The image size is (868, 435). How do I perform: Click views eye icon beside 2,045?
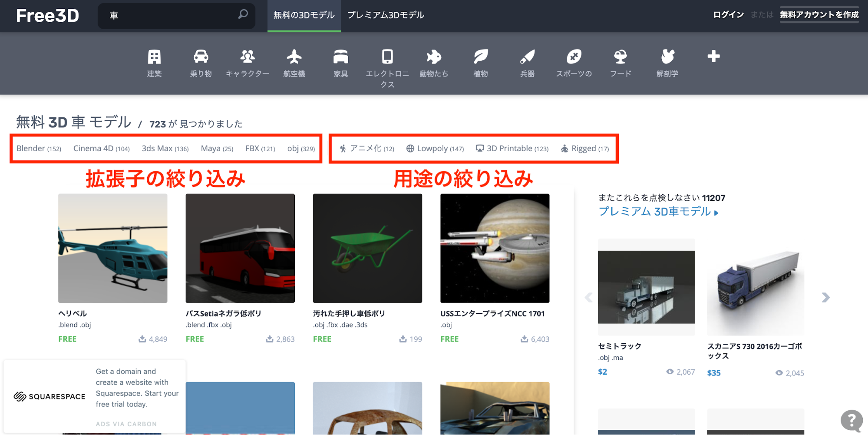[x=779, y=373]
